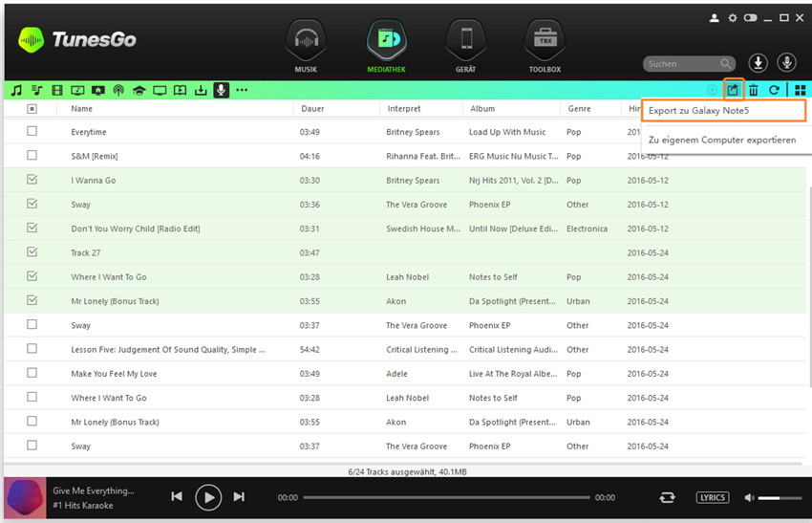Switch to grid view layout
Screen dimensions: 812x523
(x=801, y=90)
